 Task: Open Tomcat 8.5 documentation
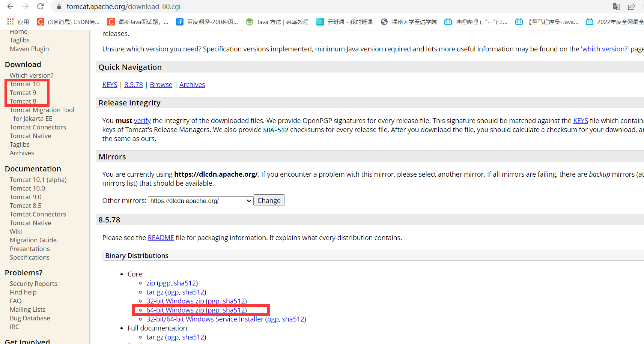(26, 206)
